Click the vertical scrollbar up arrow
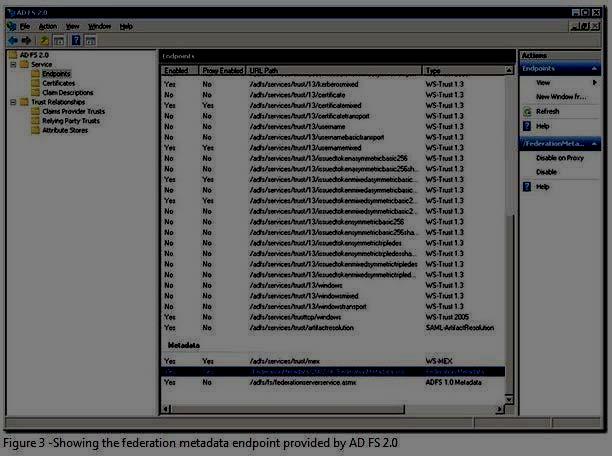612x456 pixels. point(509,70)
